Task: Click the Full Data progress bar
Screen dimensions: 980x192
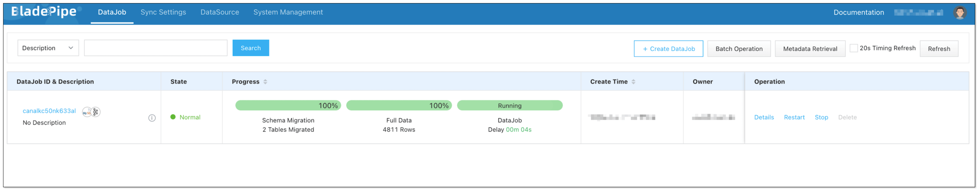Action: coord(399,105)
